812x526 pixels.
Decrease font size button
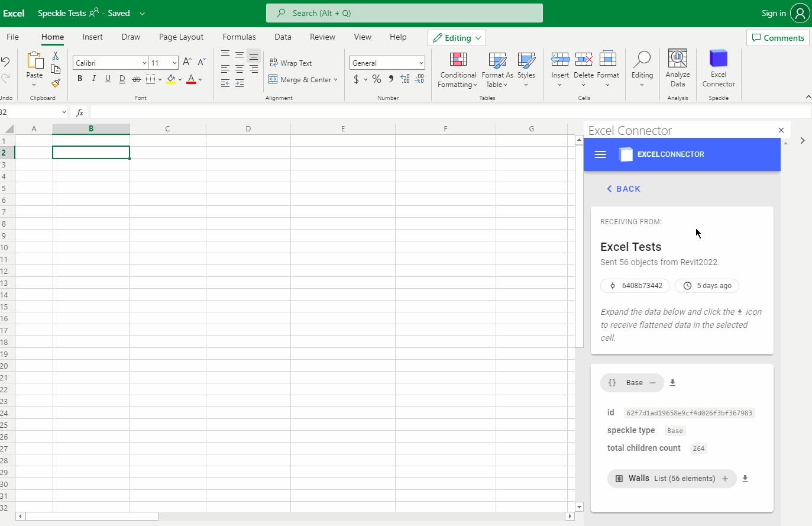202,62
